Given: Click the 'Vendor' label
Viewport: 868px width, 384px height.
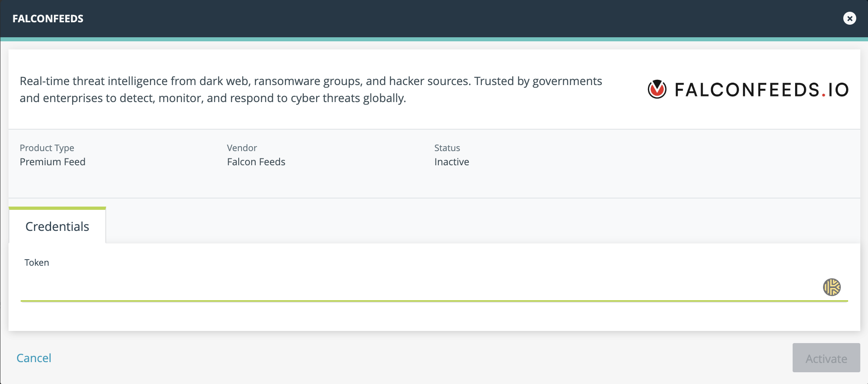Looking at the screenshot, I should (242, 148).
